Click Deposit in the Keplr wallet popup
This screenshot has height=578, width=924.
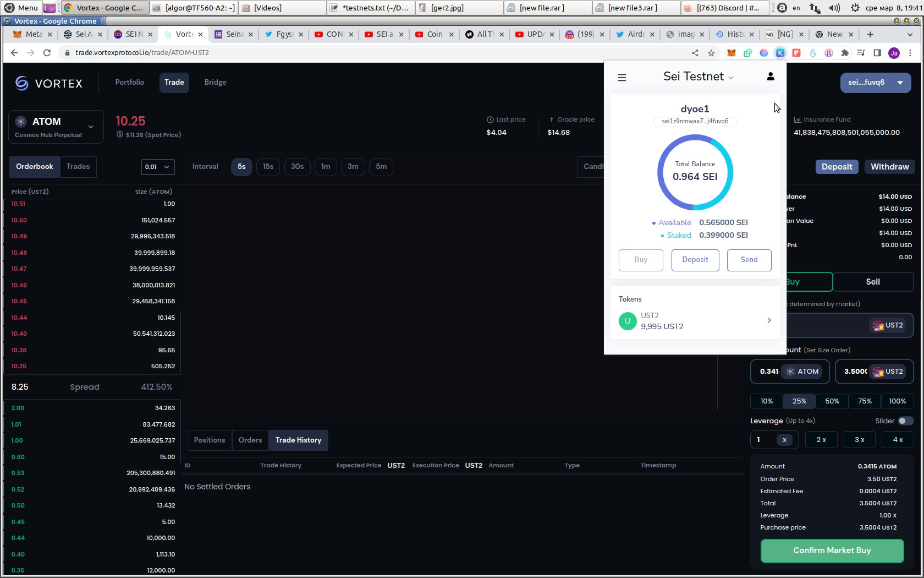[x=695, y=260]
